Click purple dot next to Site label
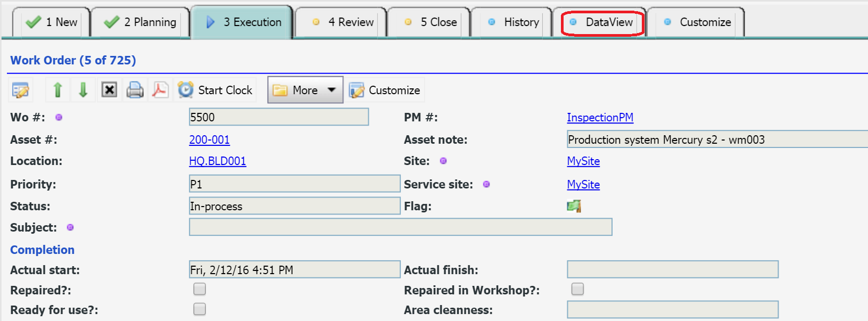 pos(443,161)
